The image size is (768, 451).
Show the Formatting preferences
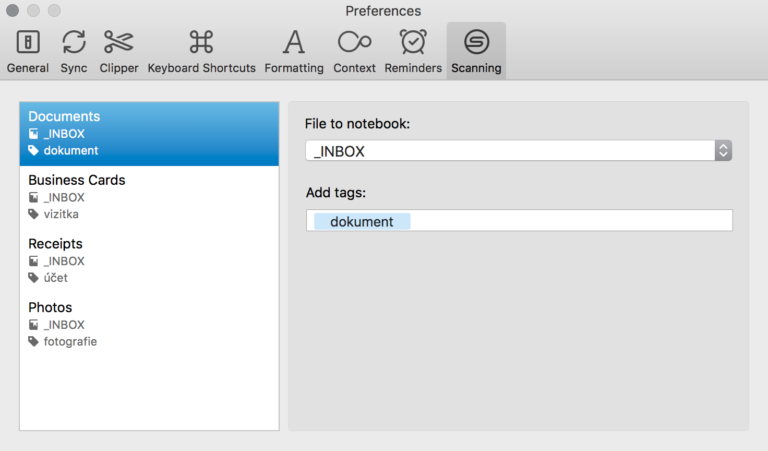point(294,51)
